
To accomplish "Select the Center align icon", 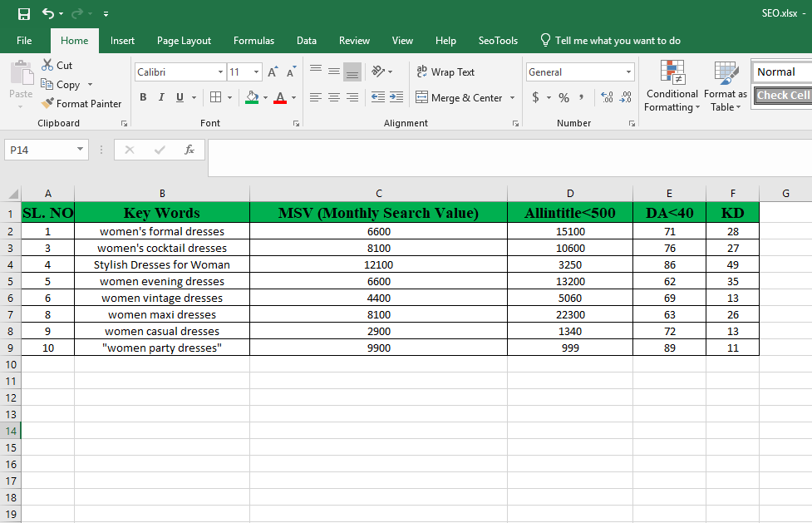I will tap(334, 97).
